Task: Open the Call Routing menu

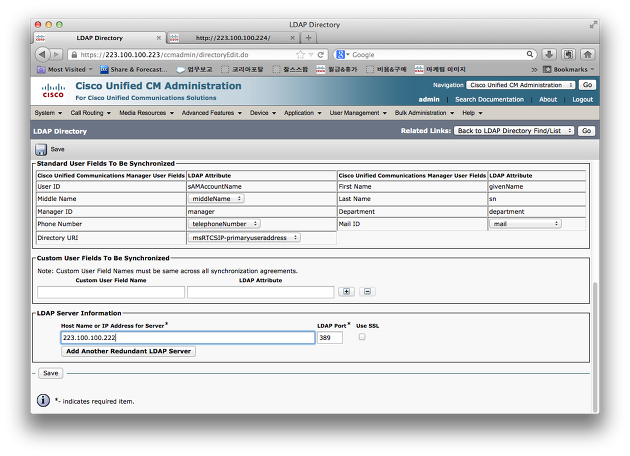Action: click(90, 113)
